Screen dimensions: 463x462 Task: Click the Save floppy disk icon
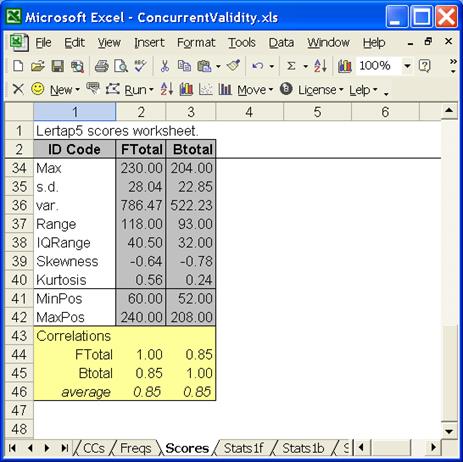[x=57, y=66]
